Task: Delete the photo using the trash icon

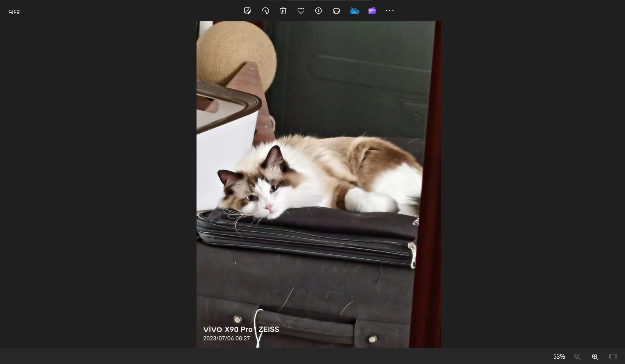Action: [x=283, y=11]
